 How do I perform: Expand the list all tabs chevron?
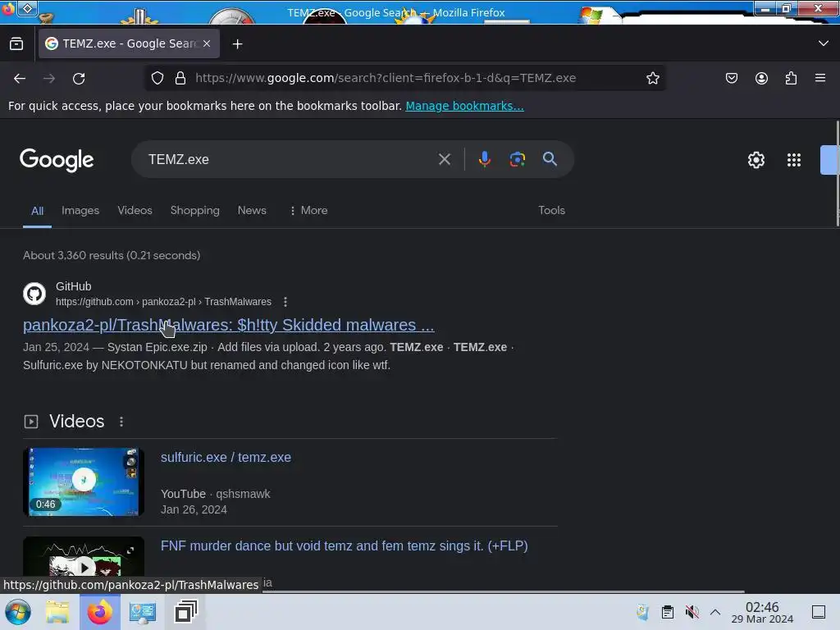(x=824, y=43)
